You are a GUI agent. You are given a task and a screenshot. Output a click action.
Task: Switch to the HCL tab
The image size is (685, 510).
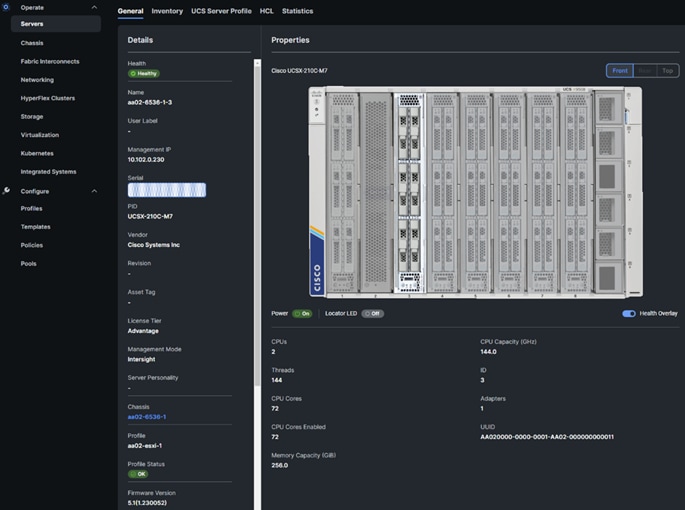(266, 11)
